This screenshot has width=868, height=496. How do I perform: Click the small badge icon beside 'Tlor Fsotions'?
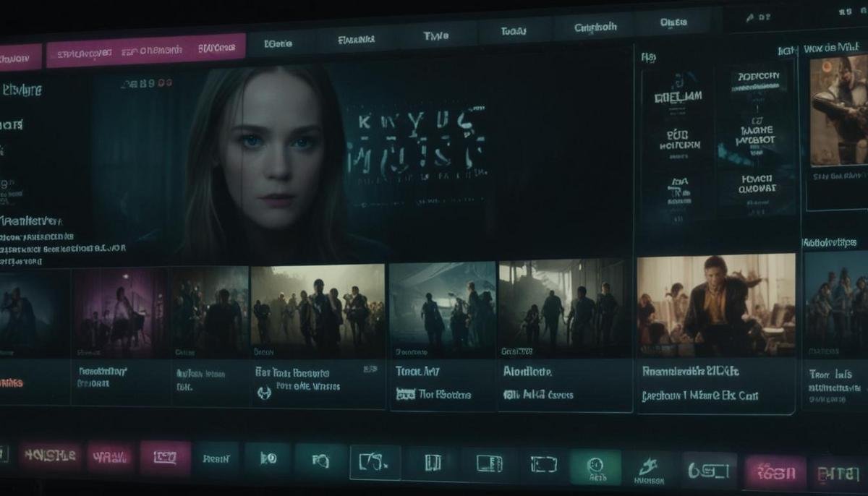point(406,395)
